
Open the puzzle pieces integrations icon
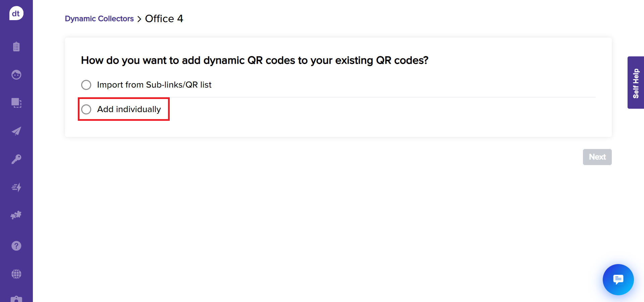click(16, 215)
